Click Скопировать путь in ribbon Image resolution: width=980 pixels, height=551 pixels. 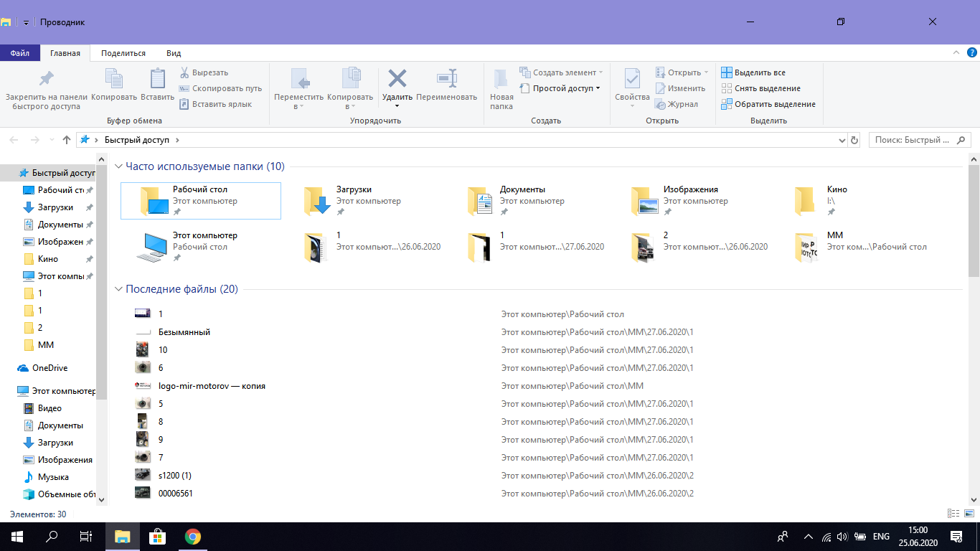click(x=220, y=88)
